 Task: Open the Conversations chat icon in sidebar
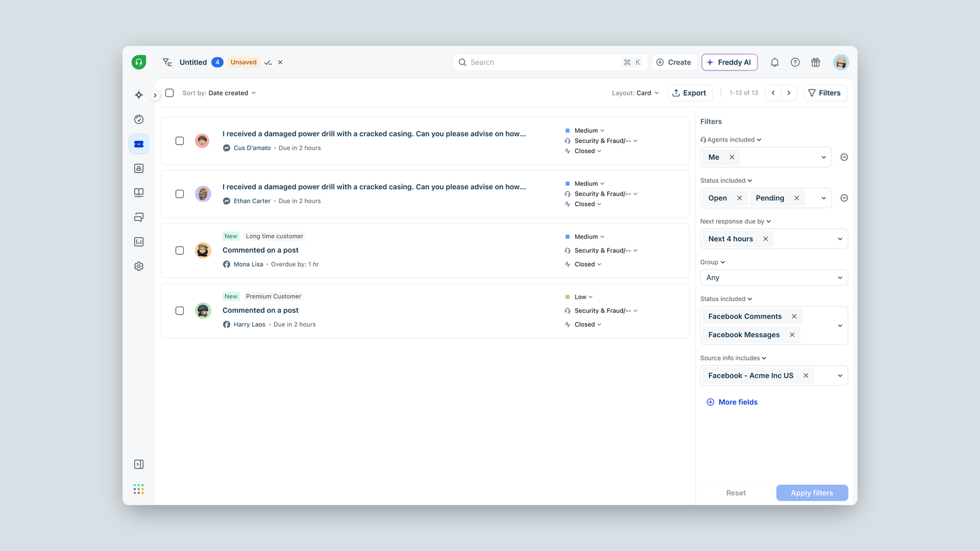click(x=139, y=217)
